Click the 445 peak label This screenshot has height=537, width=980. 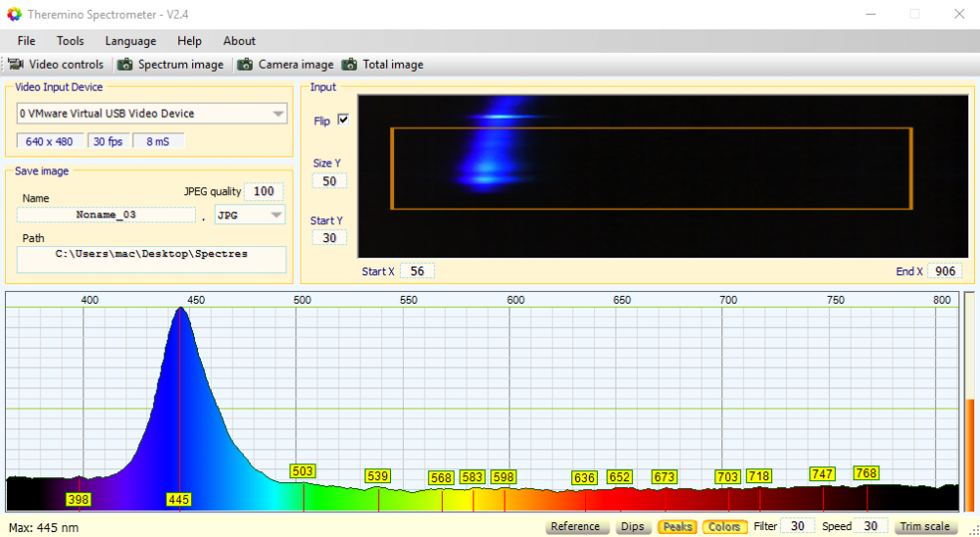(x=178, y=500)
